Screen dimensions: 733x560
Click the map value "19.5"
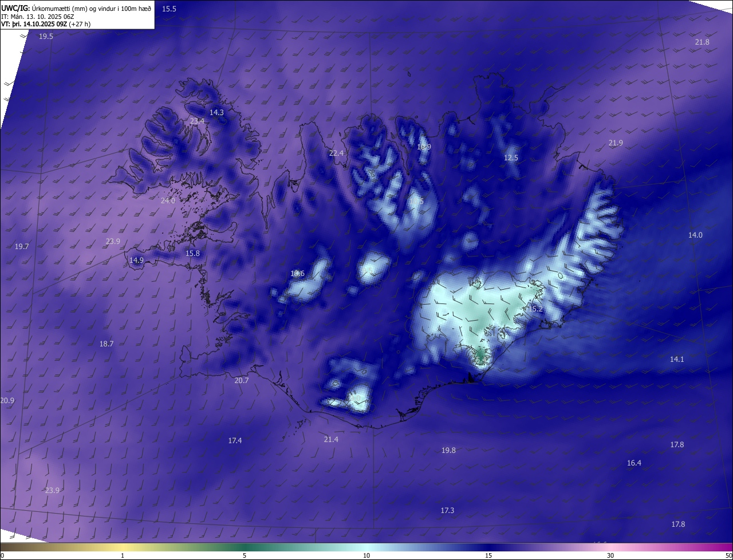46,36
